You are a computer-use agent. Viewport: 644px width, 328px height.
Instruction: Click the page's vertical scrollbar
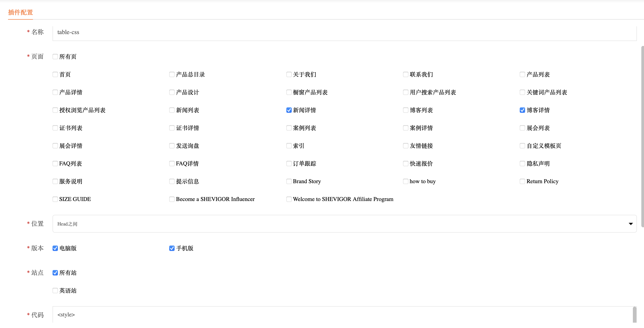[642, 136]
